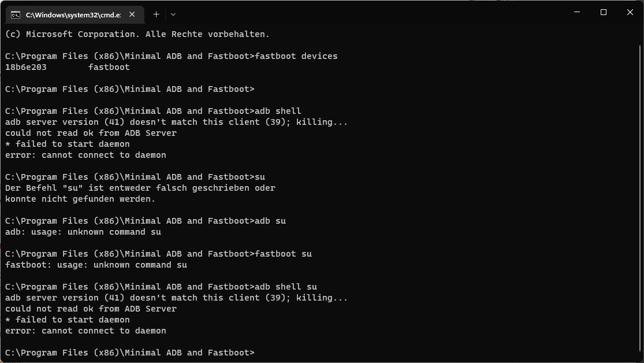Click the German 'Der Befehl "su"' error line
The height and width of the screenshot is (363, 644).
140,188
